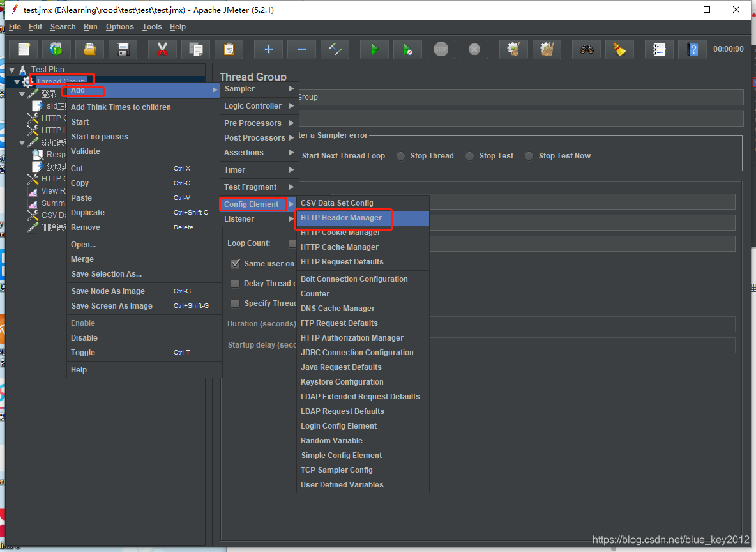Image resolution: width=756 pixels, height=552 pixels.
Task: Select HTTP Cookie Manager option
Action: point(363,233)
